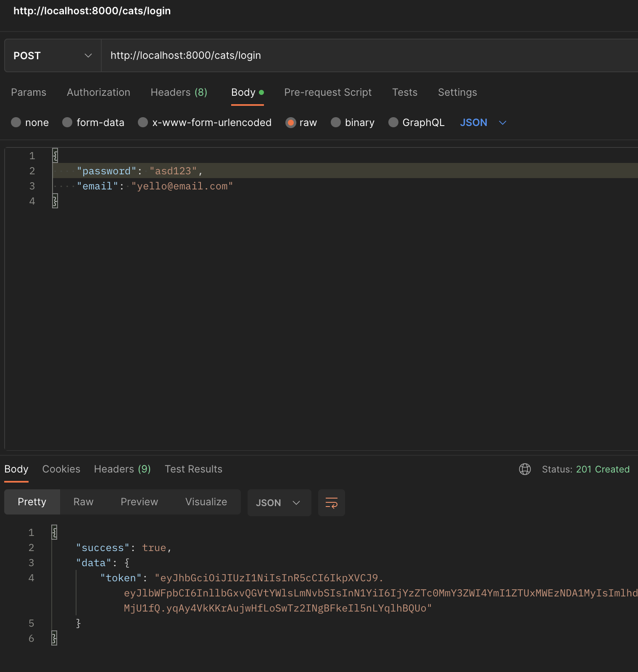
Task: Open request Headers (8) tab
Action: coord(179,92)
